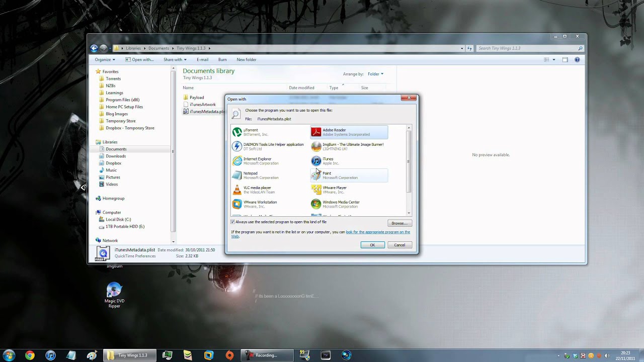Open Torrents in the Favorites list
The image size is (644, 362).
(113, 78)
